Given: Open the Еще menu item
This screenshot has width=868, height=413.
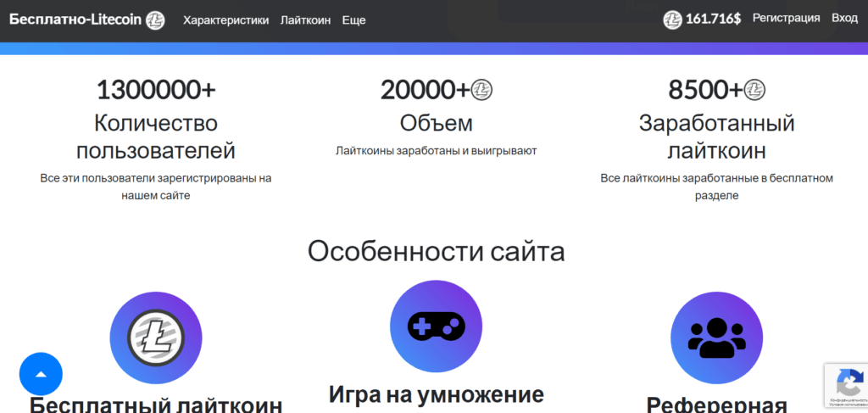Looking at the screenshot, I should tap(353, 20).
